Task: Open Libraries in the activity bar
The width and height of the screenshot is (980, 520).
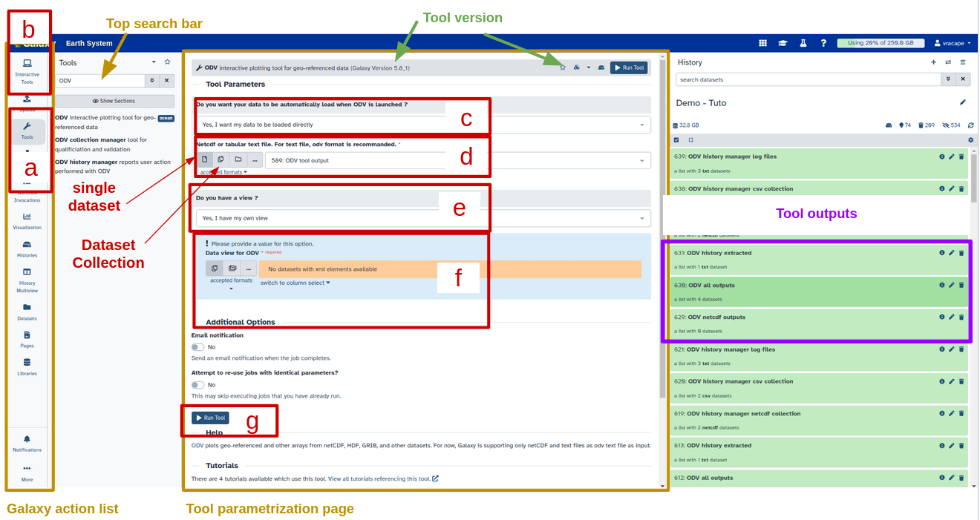Action: pyautogui.click(x=27, y=366)
